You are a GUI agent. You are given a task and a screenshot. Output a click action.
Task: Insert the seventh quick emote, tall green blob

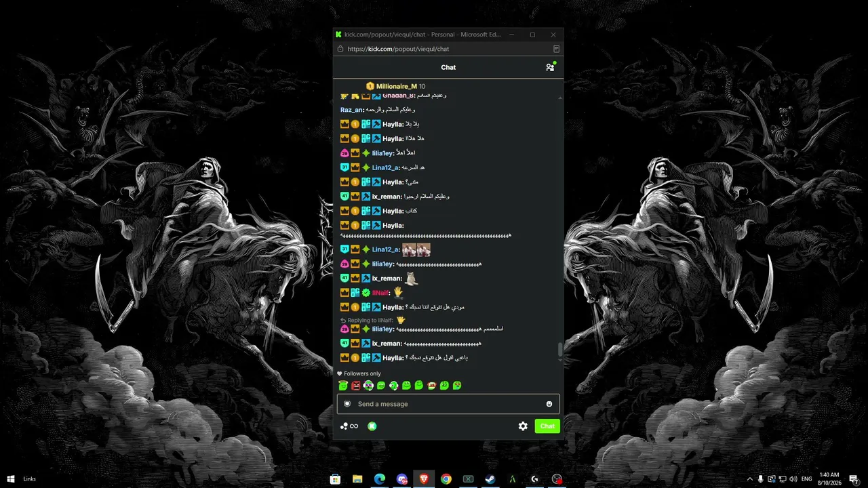pyautogui.click(x=419, y=386)
